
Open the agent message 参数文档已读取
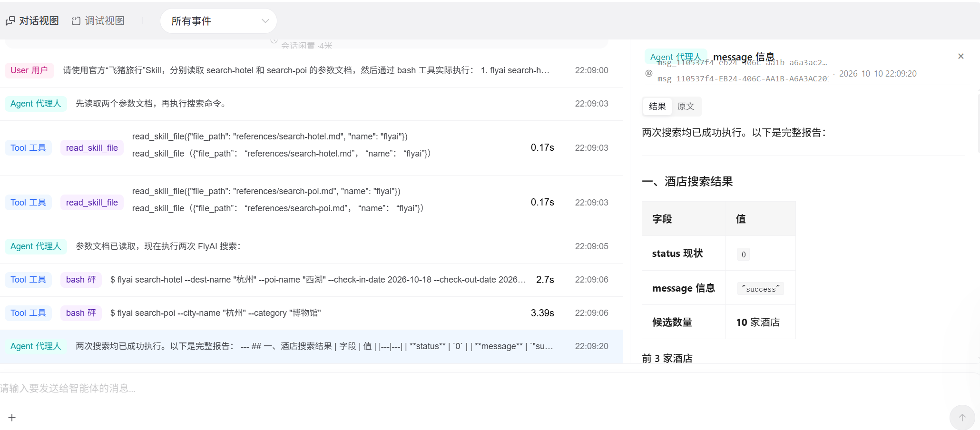pos(311,246)
